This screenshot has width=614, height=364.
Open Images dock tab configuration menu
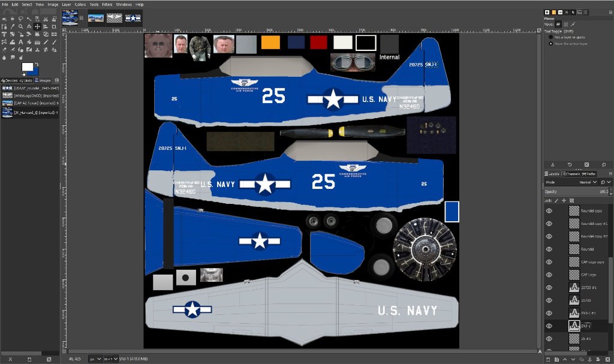[57, 80]
